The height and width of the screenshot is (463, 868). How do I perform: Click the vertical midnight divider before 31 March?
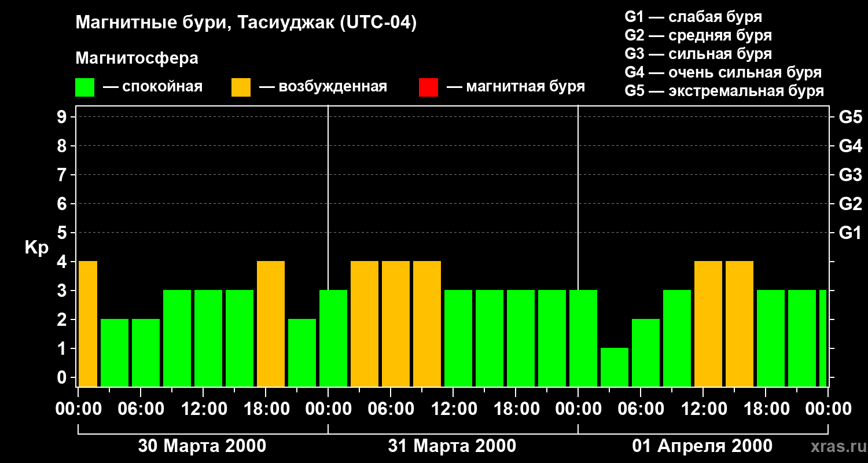tap(328, 246)
